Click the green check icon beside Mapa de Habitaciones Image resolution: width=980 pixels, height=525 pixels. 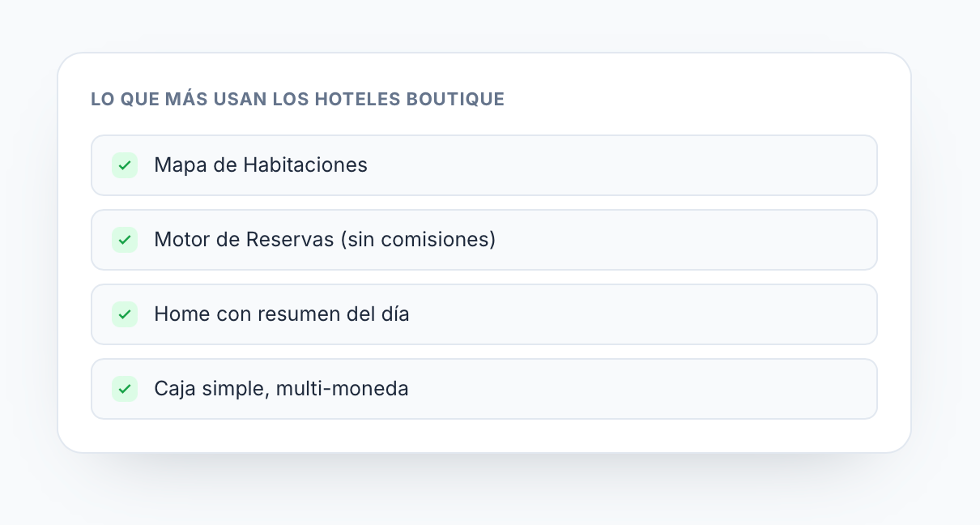click(x=125, y=165)
